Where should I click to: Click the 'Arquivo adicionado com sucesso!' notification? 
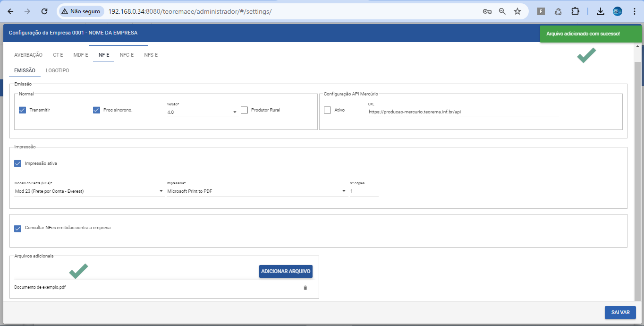coord(591,34)
